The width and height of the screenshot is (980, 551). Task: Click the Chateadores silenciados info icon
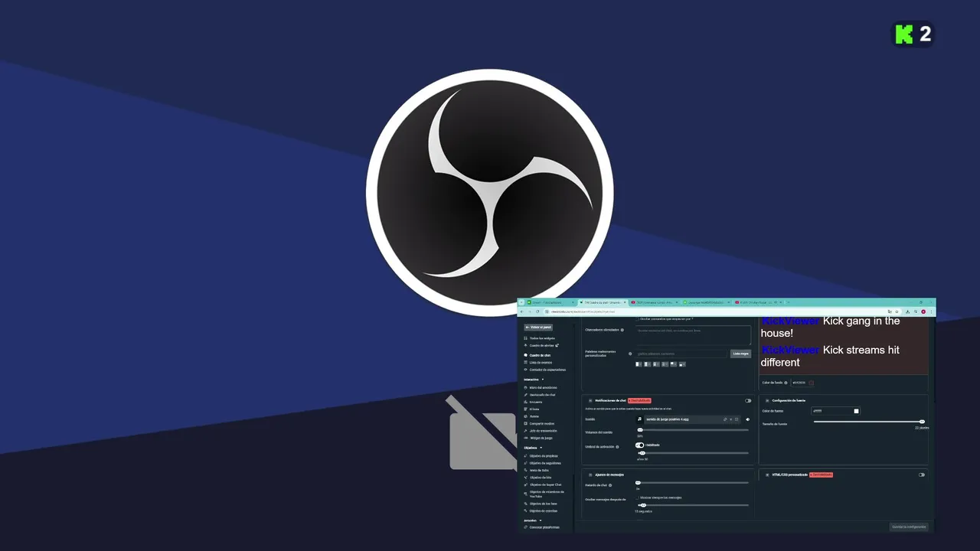(x=622, y=331)
